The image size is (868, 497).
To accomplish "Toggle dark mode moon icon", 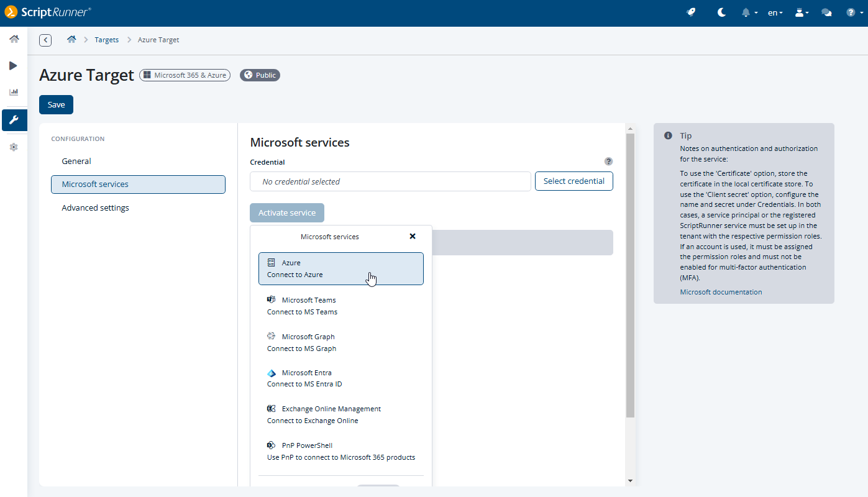I will (721, 12).
